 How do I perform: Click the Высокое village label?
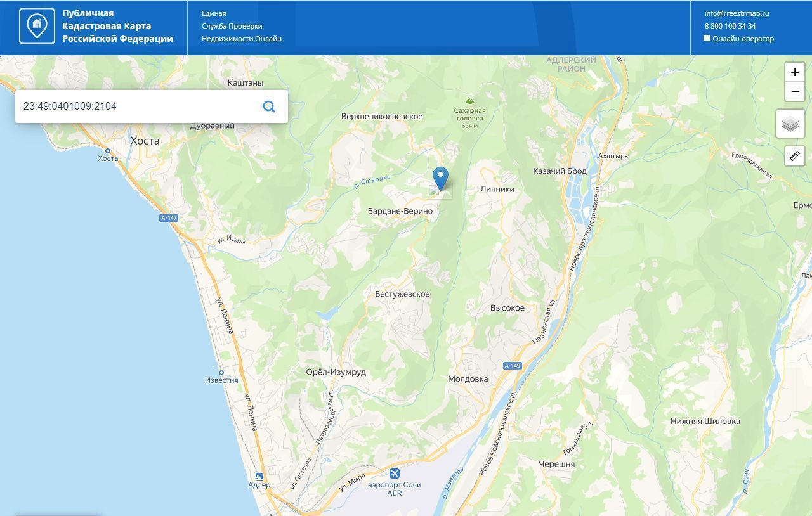coord(507,308)
